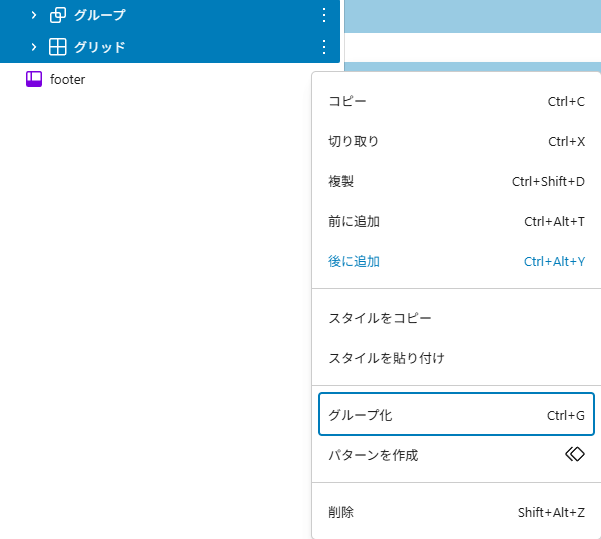Select the footer item in list view
Viewport: 601px width, 539px height.
coord(67,79)
